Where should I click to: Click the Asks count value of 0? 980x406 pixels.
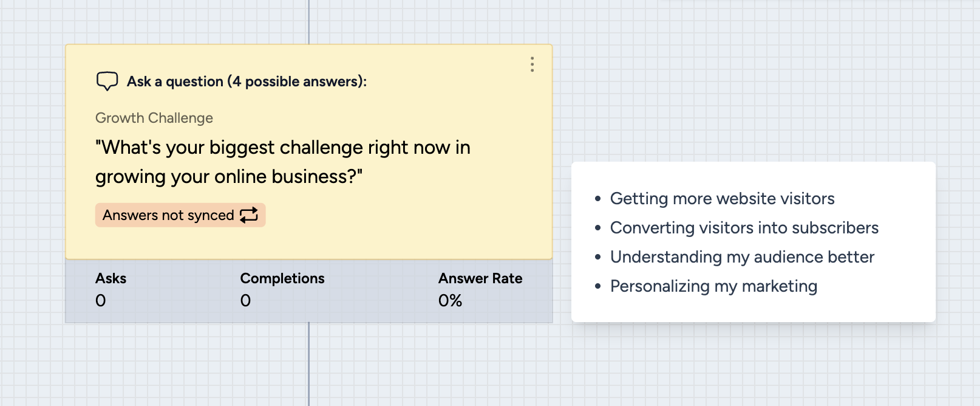click(x=101, y=301)
